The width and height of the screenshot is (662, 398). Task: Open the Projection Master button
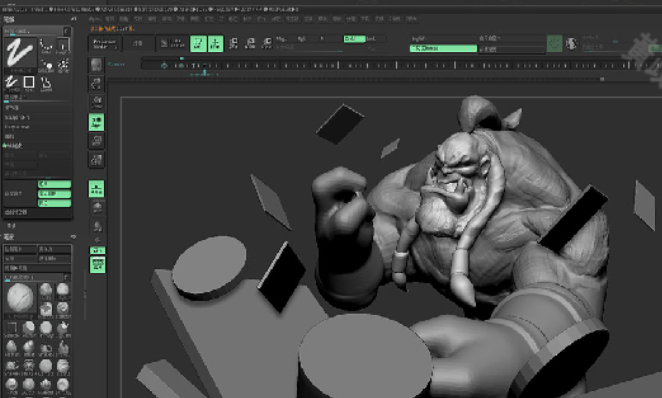(104, 44)
